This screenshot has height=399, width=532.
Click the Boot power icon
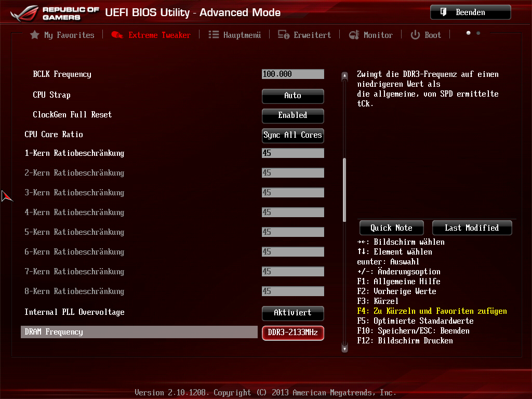415,35
